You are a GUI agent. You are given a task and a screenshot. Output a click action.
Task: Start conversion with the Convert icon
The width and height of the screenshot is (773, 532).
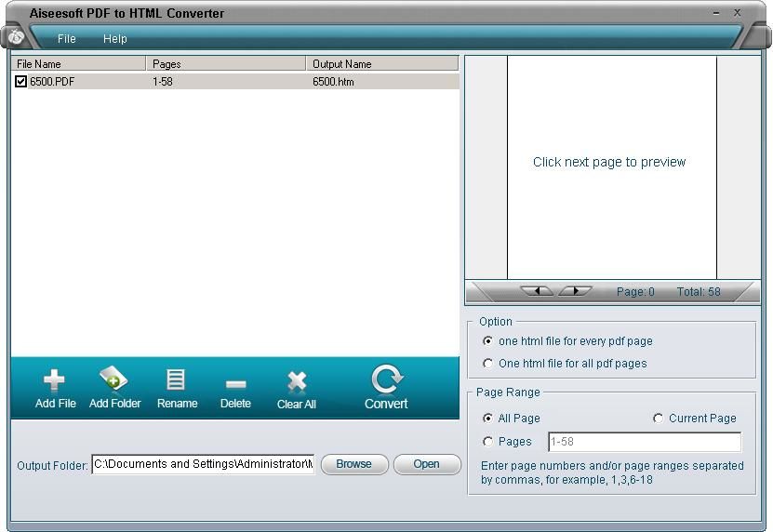point(387,379)
